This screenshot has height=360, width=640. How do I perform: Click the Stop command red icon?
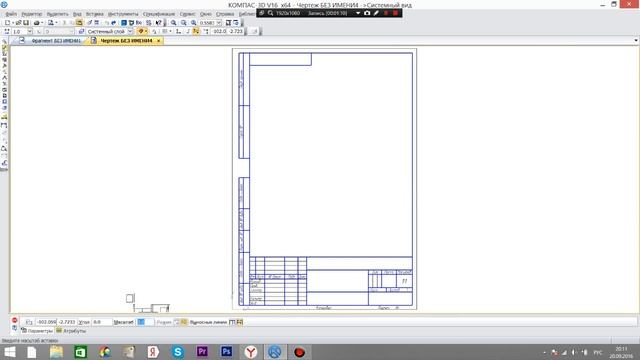point(15,320)
